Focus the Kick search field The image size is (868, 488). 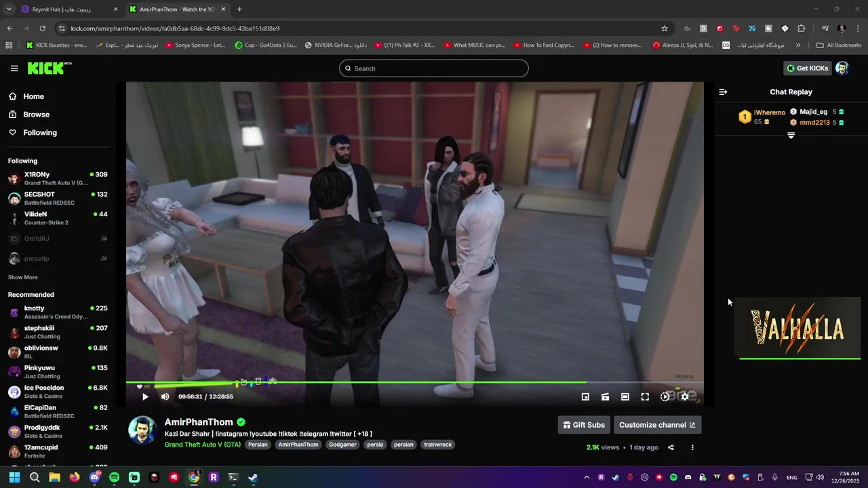(x=434, y=68)
